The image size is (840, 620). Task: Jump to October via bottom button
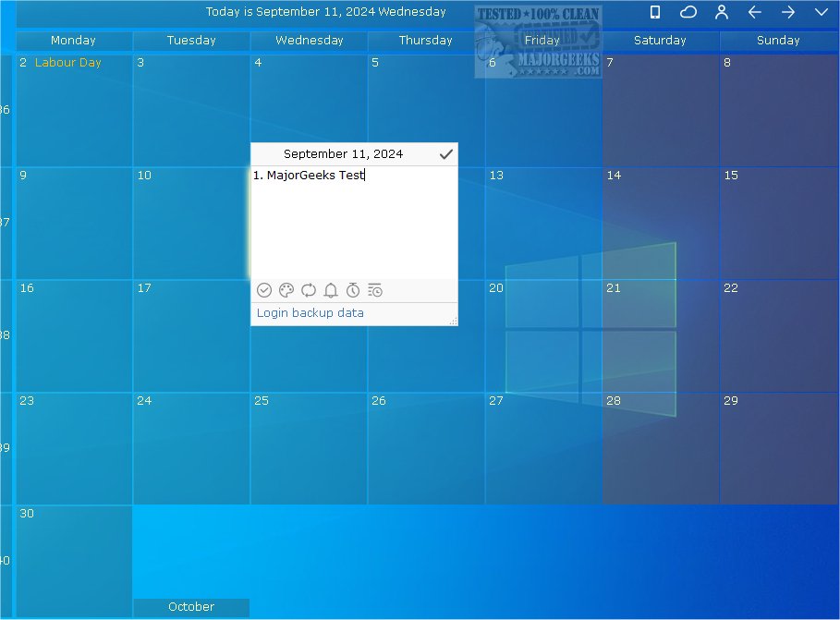190,607
